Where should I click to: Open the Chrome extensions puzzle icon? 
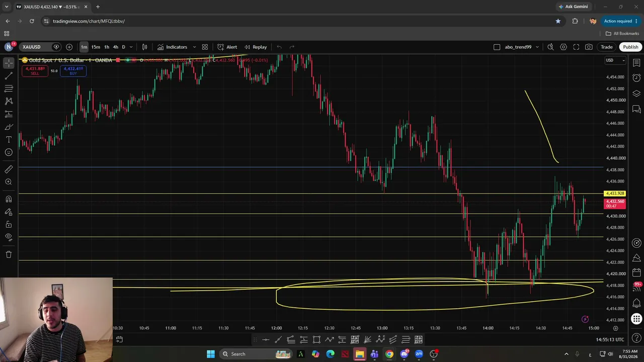(x=575, y=21)
